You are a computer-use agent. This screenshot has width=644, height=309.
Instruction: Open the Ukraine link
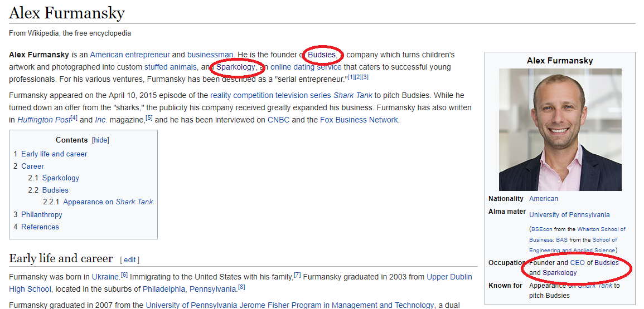pos(105,277)
